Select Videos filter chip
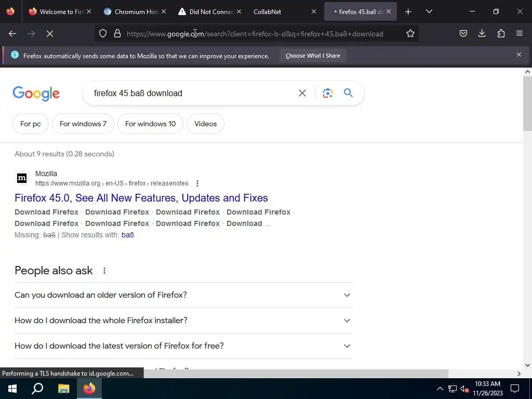Screen dimensions: 532x399 click(205, 124)
